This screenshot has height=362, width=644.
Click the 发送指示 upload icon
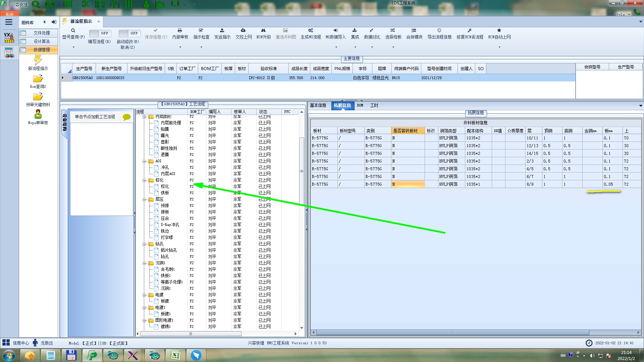(222, 31)
